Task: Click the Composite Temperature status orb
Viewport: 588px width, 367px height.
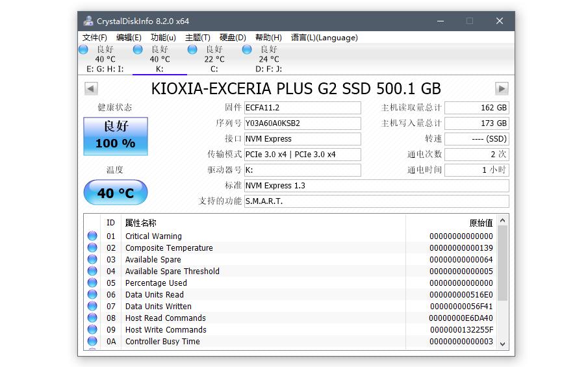Action: [x=92, y=248]
